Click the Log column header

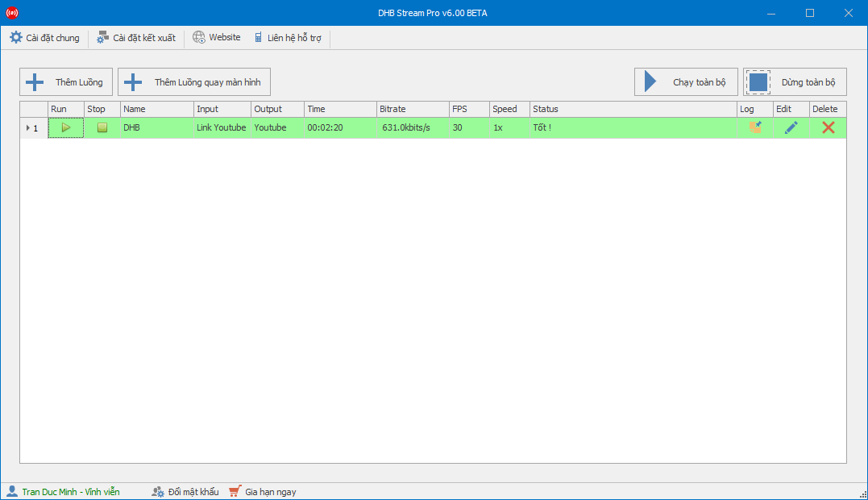(755, 109)
